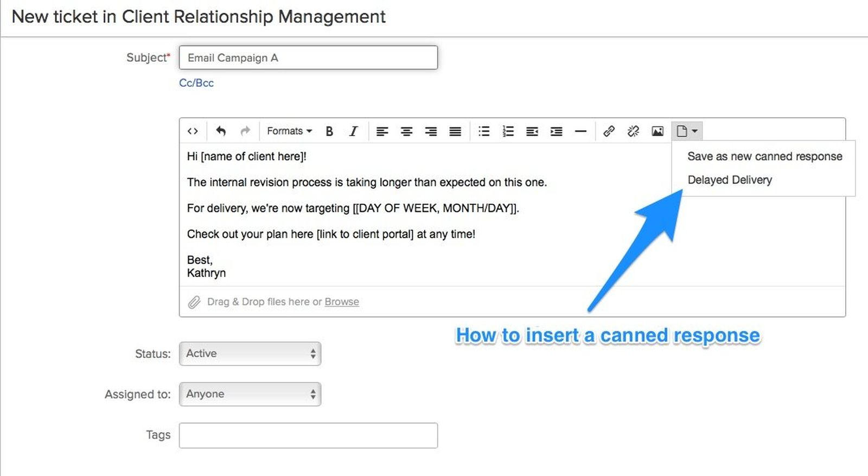The width and height of the screenshot is (868, 476).
Task: Click the paperclip attachment icon
Action: 194,303
